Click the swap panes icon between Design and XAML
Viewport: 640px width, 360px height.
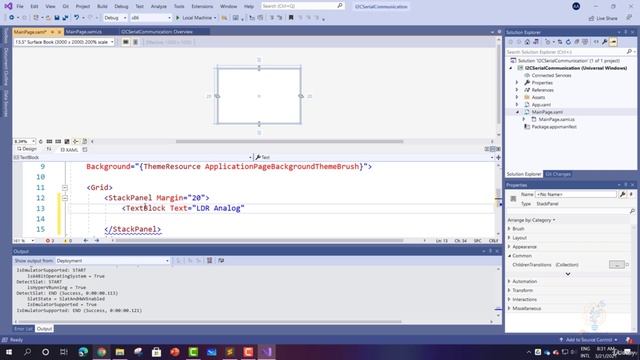[49, 149]
